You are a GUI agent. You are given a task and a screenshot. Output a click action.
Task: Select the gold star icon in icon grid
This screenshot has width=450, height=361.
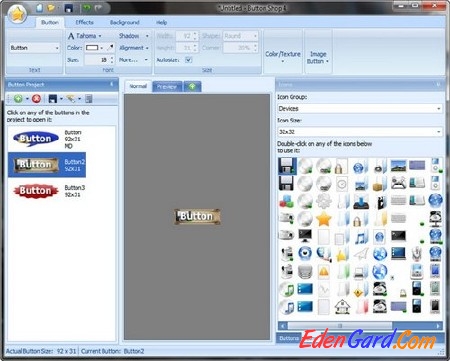[323, 219]
